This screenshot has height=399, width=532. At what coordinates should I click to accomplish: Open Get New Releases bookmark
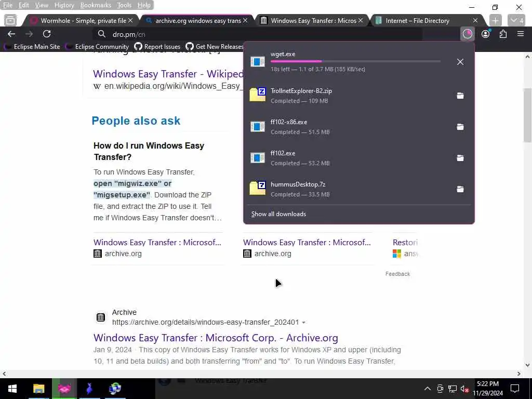click(x=215, y=46)
